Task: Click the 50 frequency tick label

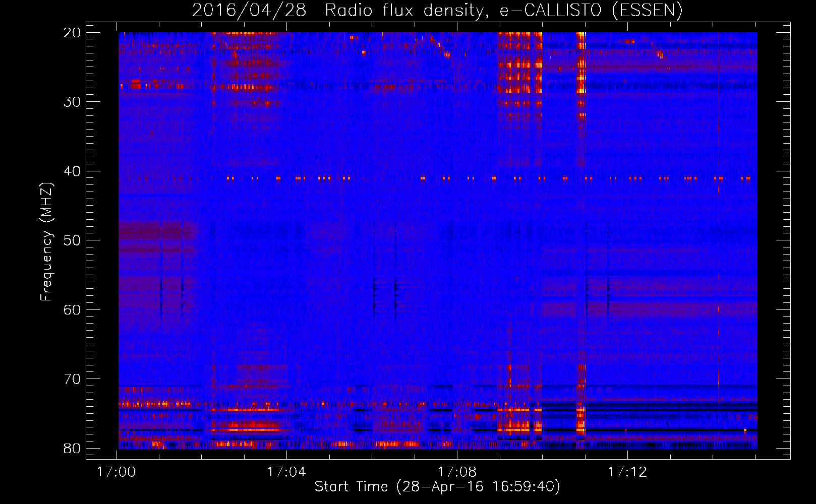Action: [x=73, y=240]
